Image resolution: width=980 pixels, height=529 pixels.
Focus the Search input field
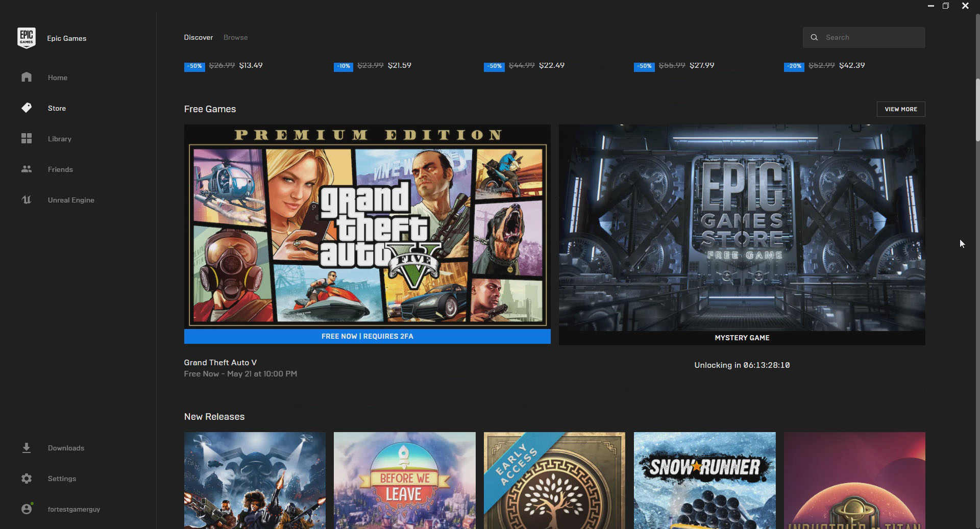click(864, 37)
